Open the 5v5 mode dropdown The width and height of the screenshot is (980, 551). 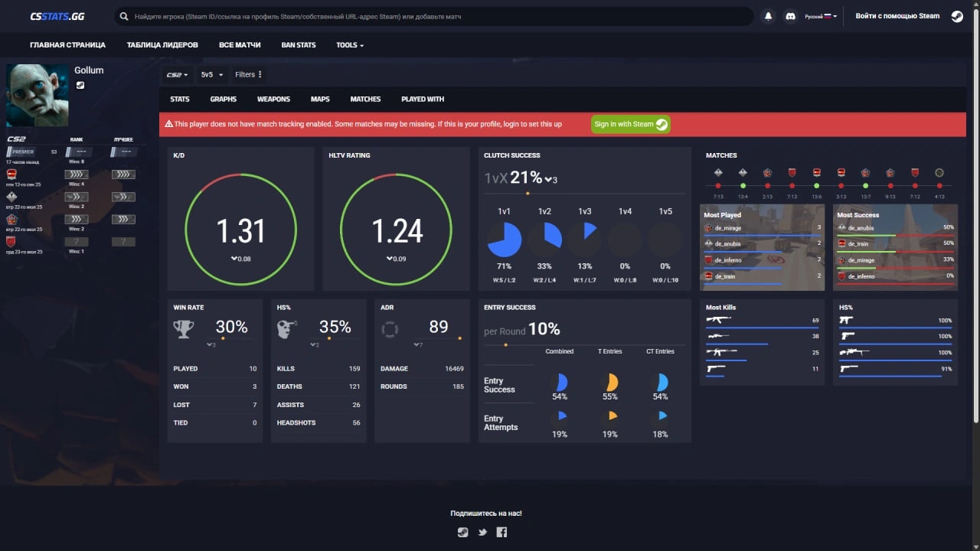click(x=211, y=74)
